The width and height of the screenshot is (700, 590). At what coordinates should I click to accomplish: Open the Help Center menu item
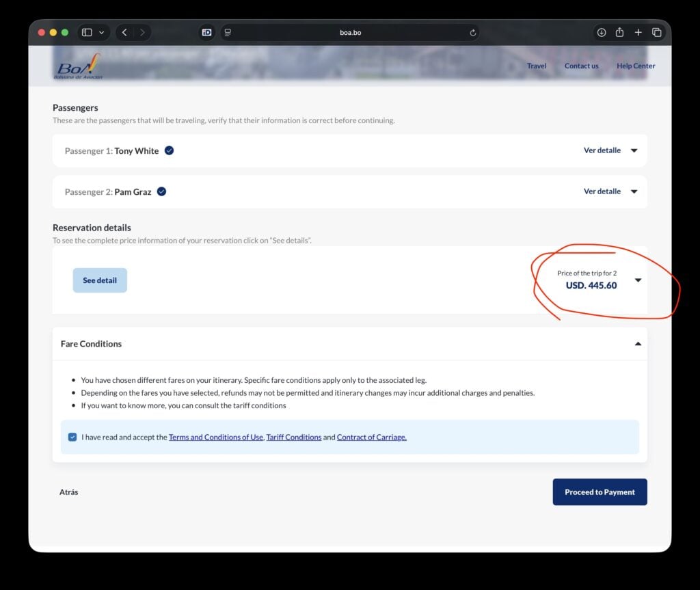[x=636, y=66]
